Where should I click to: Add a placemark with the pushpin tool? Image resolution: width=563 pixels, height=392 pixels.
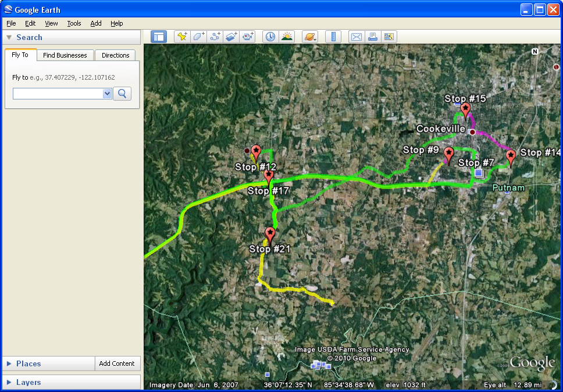pyautogui.click(x=183, y=37)
